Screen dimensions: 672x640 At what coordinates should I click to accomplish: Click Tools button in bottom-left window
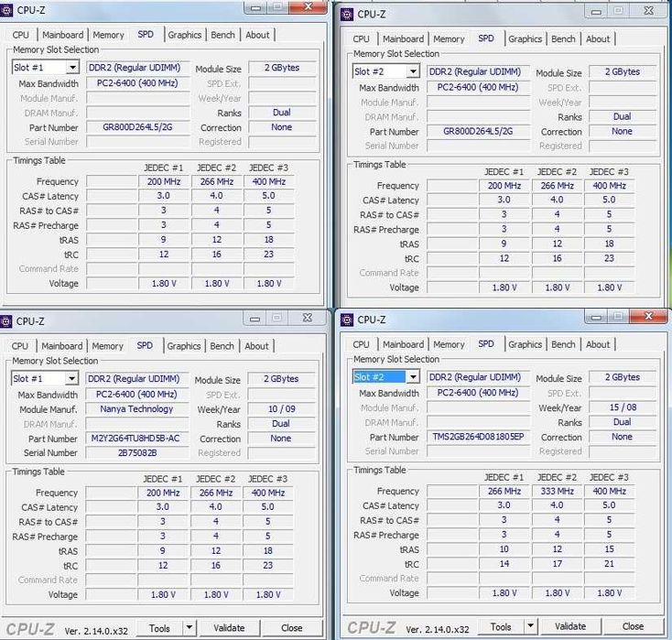click(x=160, y=628)
